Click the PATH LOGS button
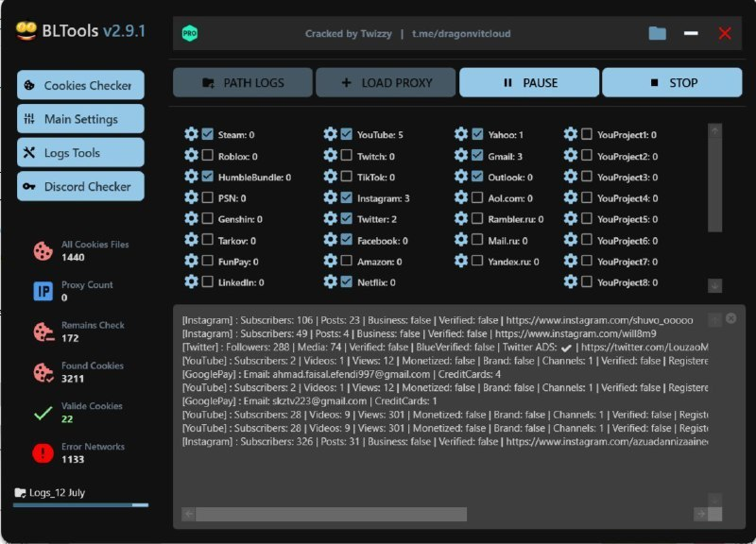 242,82
